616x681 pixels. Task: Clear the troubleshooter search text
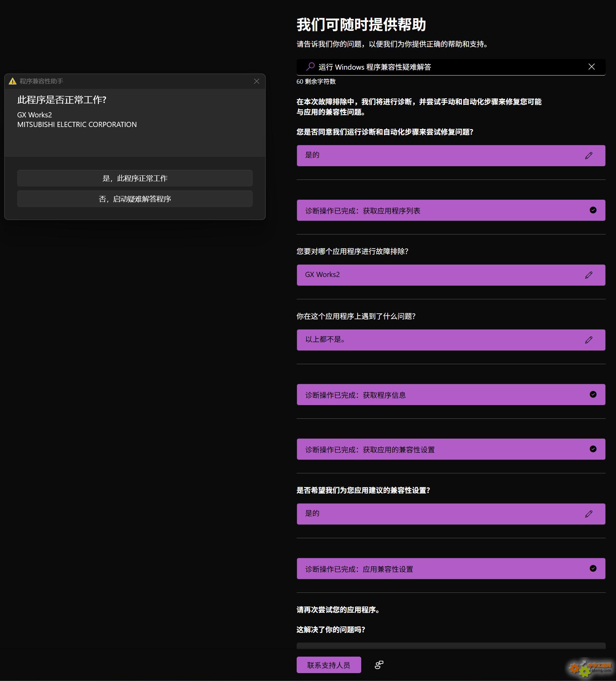[x=591, y=67]
